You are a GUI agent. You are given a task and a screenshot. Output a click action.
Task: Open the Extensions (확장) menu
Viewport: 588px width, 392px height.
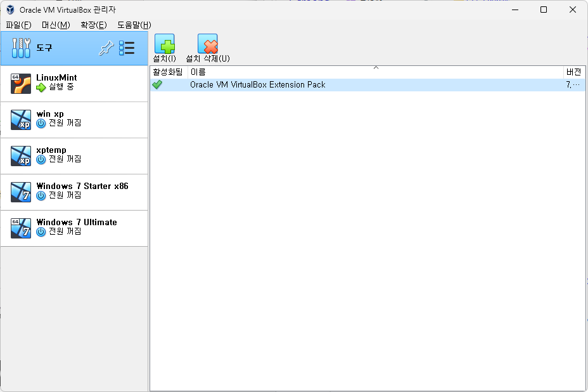point(94,25)
